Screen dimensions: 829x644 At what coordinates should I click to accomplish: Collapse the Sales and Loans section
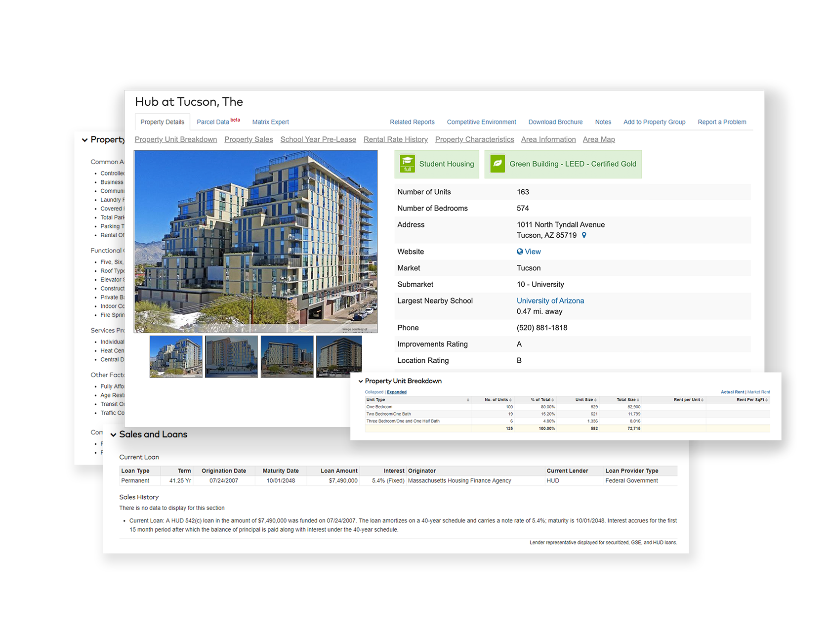[x=114, y=435]
